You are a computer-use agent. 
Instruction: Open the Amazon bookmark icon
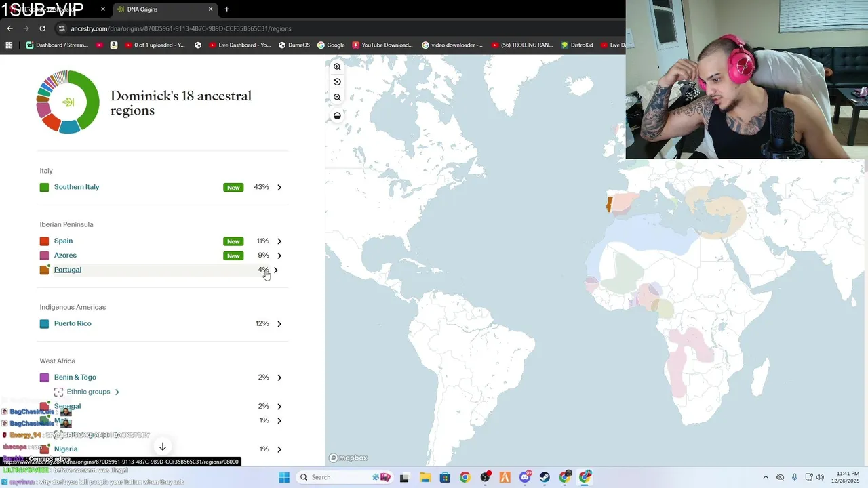pos(113,45)
